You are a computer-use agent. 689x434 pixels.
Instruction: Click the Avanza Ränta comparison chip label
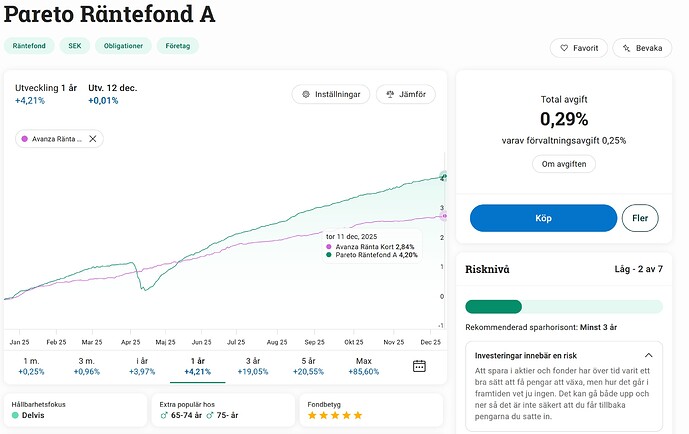tap(58, 139)
